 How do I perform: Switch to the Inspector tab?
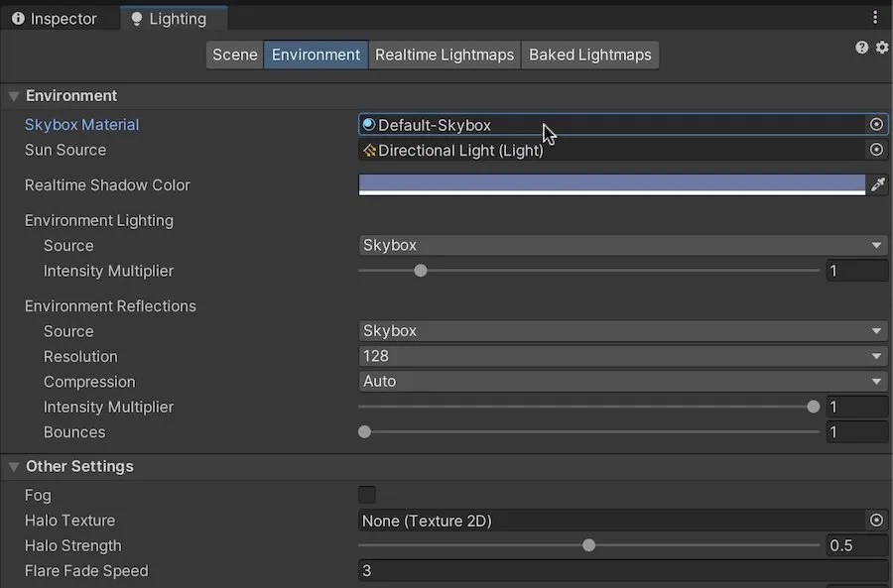coord(55,18)
